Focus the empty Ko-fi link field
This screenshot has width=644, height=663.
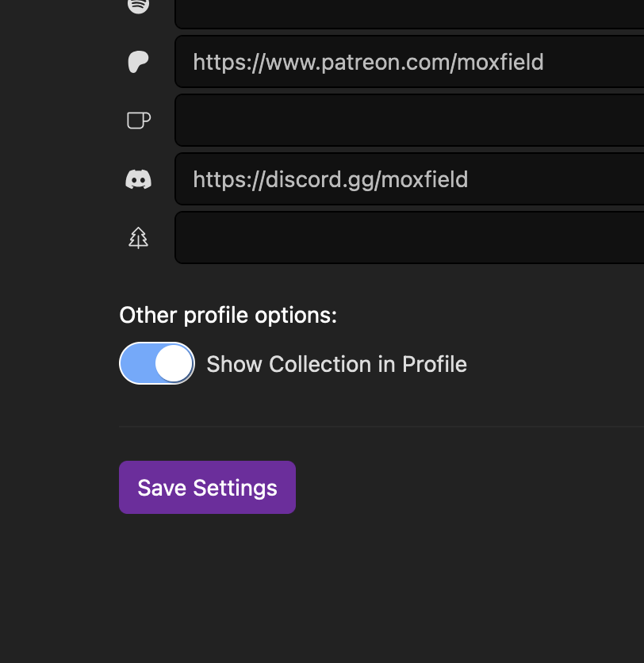409,121
